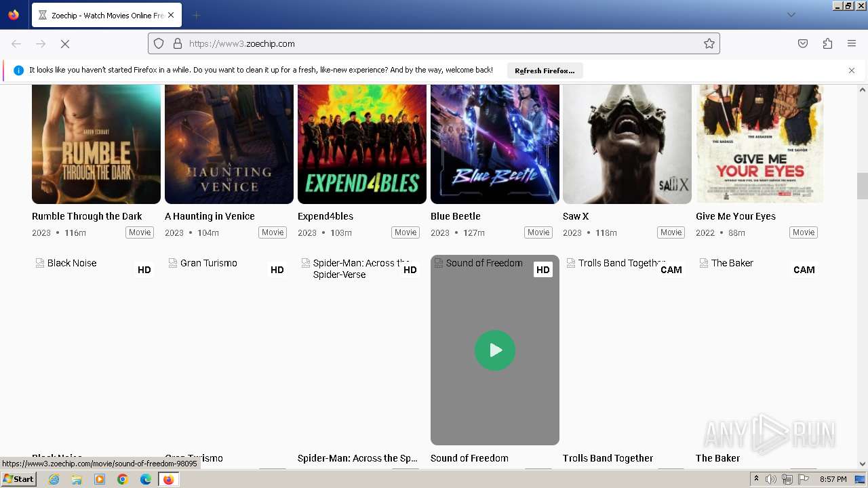Viewport: 868px width, 488px height.
Task: Go back to the previous page
Action: [16, 43]
